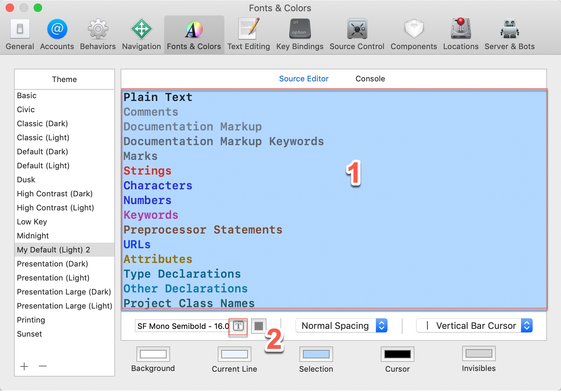Select the Type Declarations row
The width and height of the screenshot is (561, 392).
334,274
